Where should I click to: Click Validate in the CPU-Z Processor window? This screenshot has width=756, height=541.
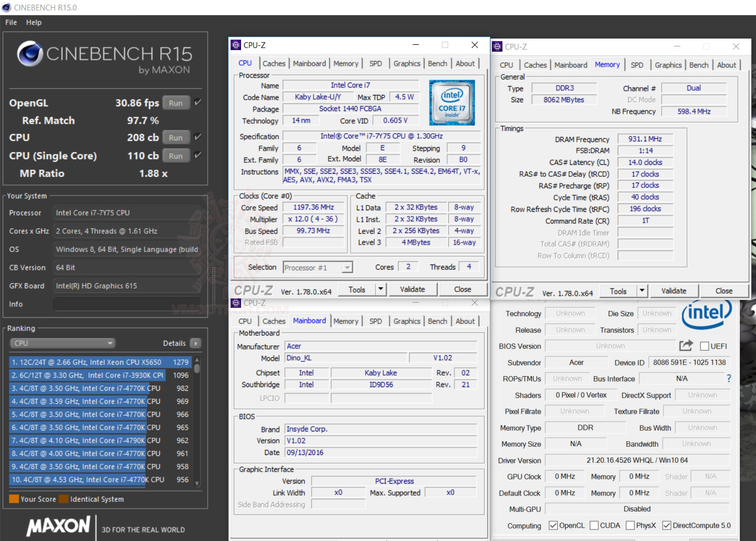click(412, 289)
